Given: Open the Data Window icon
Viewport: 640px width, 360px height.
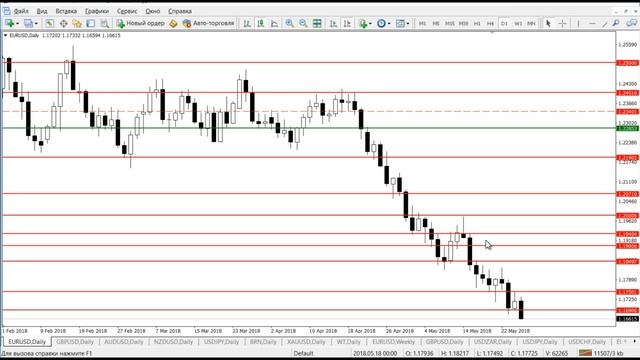Looking at the screenshot, I should (63, 23).
